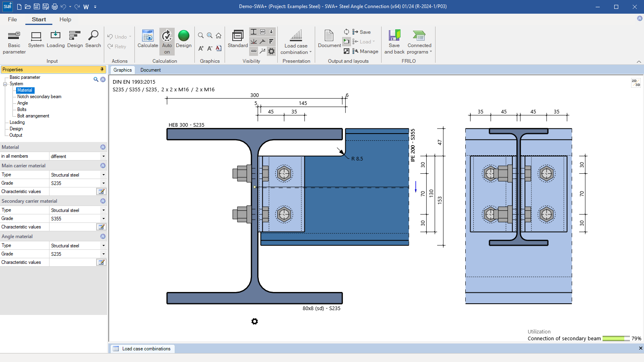This screenshot has height=362, width=644.
Task: Collapse Secondary carrier material section
Action: (103, 201)
